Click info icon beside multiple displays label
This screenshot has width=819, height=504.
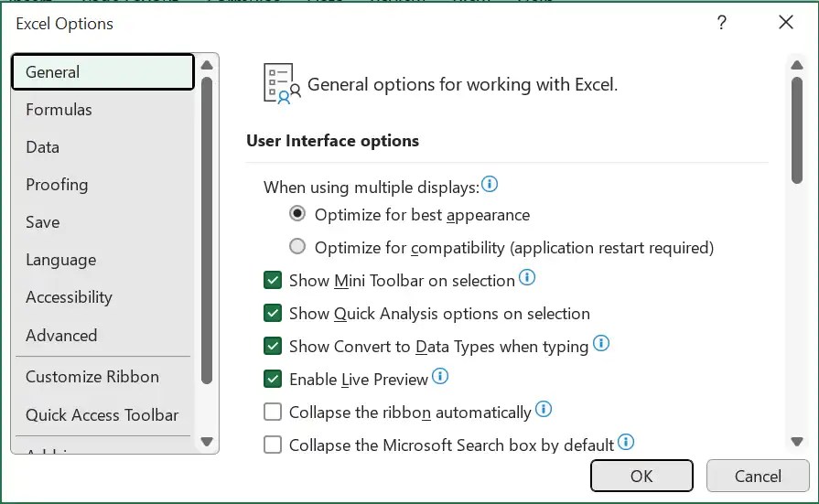pyautogui.click(x=490, y=185)
